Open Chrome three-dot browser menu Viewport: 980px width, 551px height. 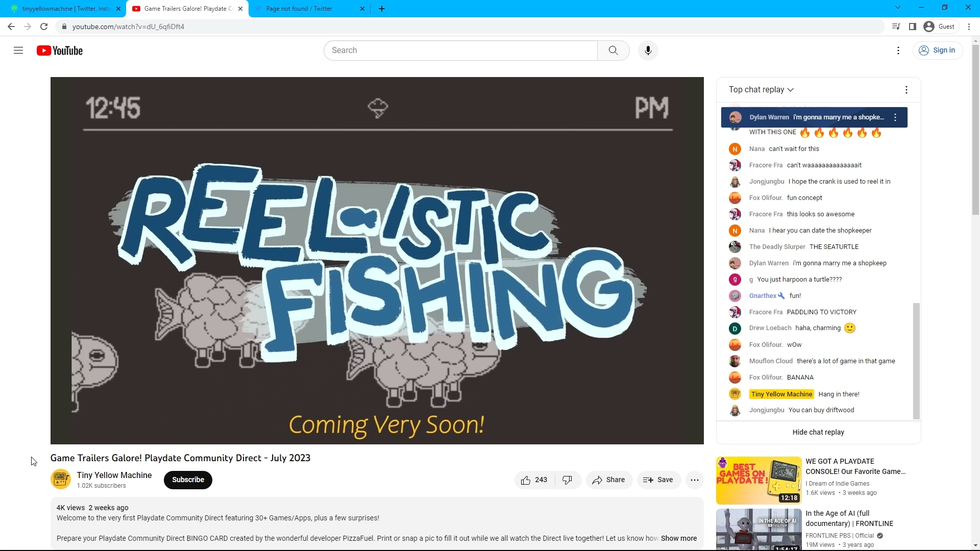[969, 27]
